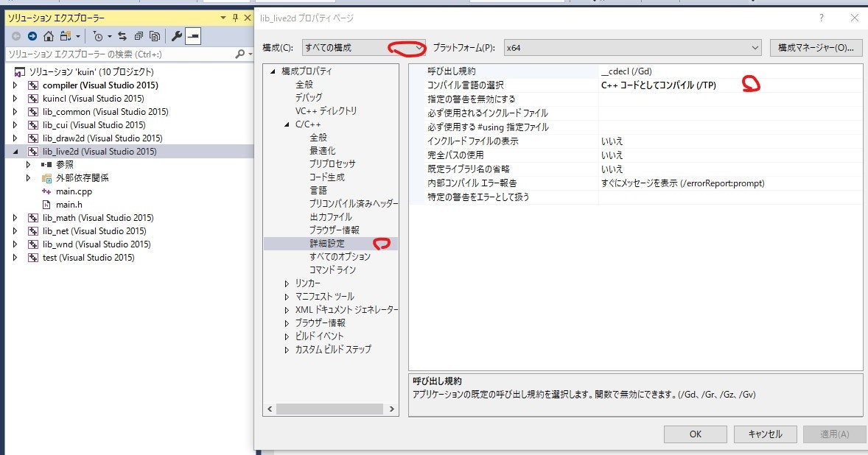Open the Solution Explorer window position menu arrow
868x455 pixels.
pos(223,18)
